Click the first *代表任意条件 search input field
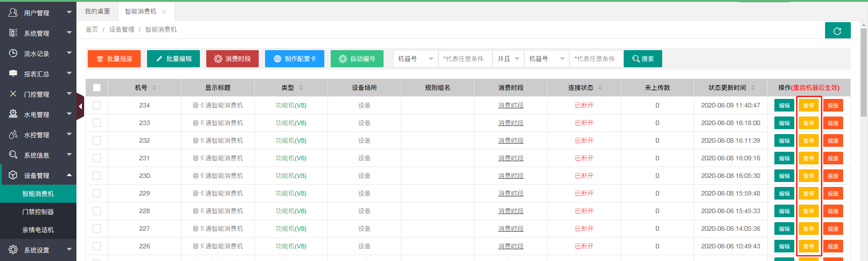This screenshot has width=868, height=261. click(465, 59)
